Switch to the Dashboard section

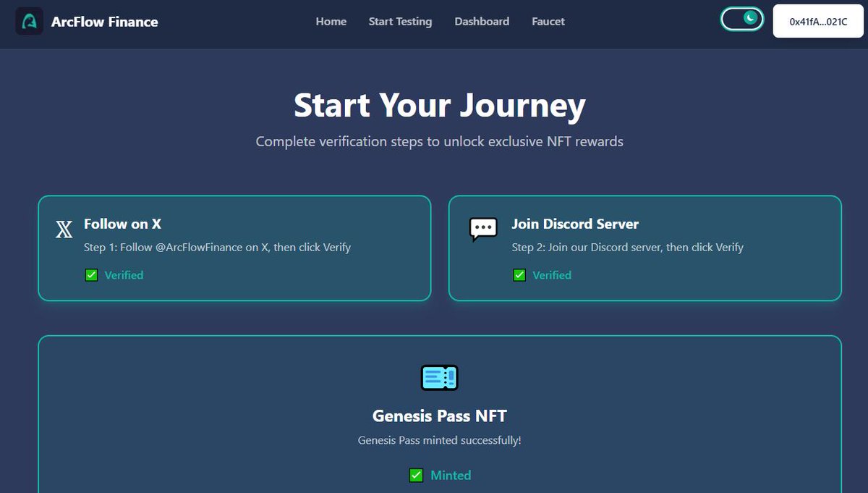[482, 21]
